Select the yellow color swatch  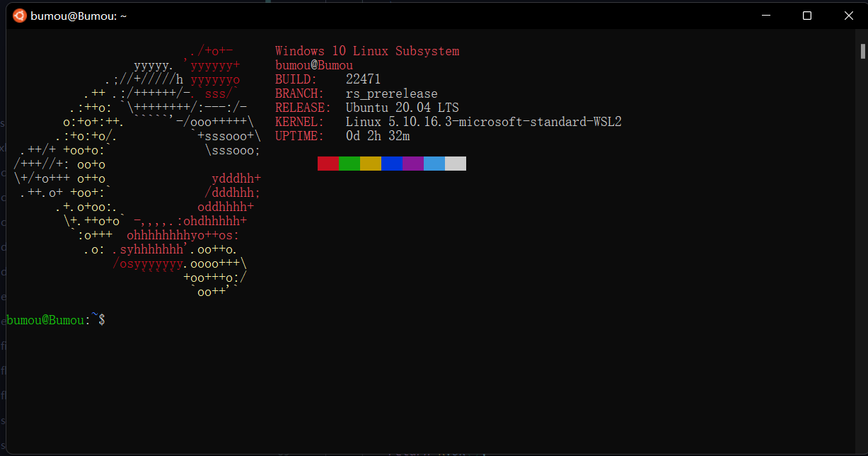pyautogui.click(x=370, y=163)
